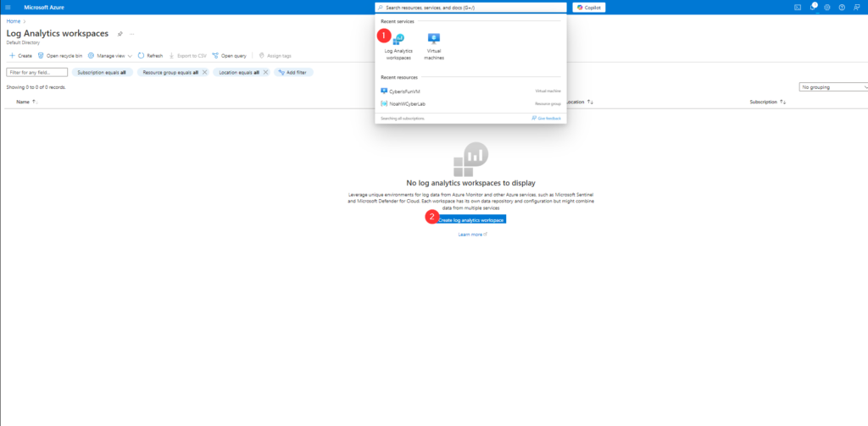Screen dimensions: 868x426
Task: Sort by Location column
Action: click(591, 102)
